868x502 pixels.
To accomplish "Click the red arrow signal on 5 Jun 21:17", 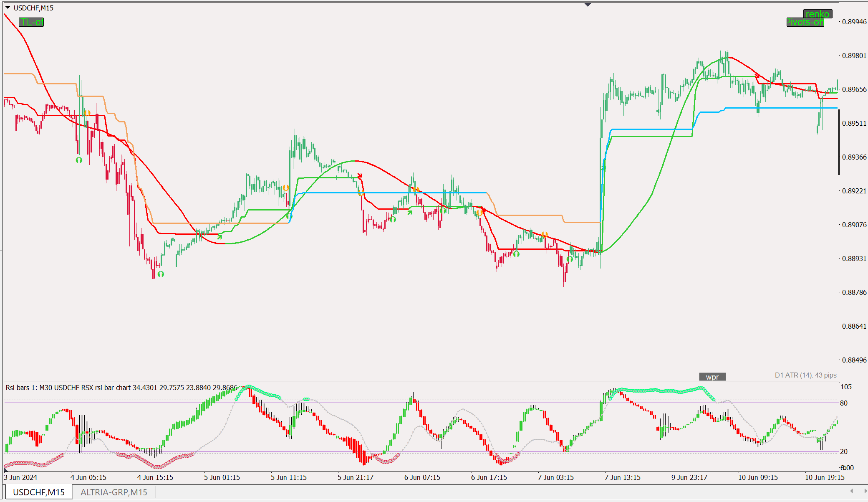I will [x=360, y=176].
